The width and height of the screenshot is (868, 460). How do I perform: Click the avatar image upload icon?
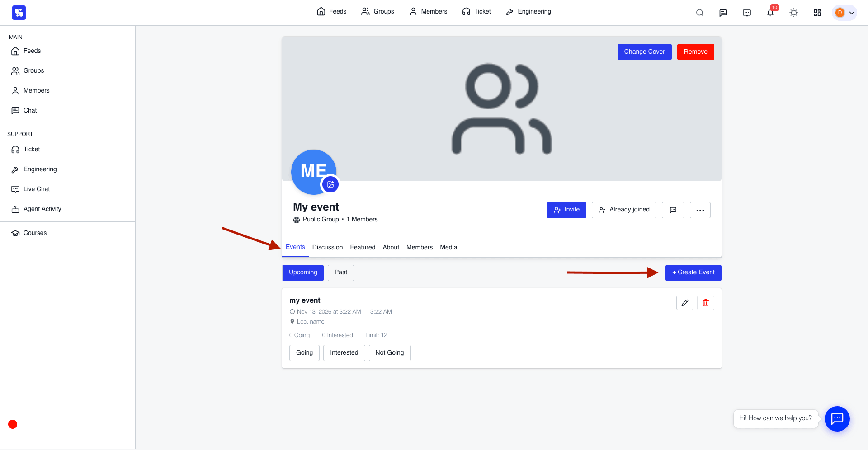(330, 184)
